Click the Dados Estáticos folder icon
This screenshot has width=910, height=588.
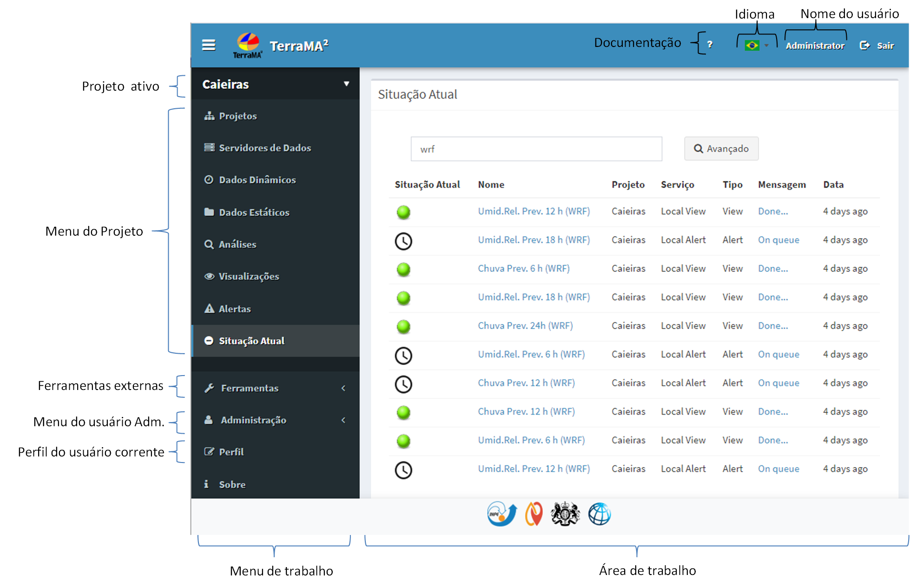coord(209,212)
